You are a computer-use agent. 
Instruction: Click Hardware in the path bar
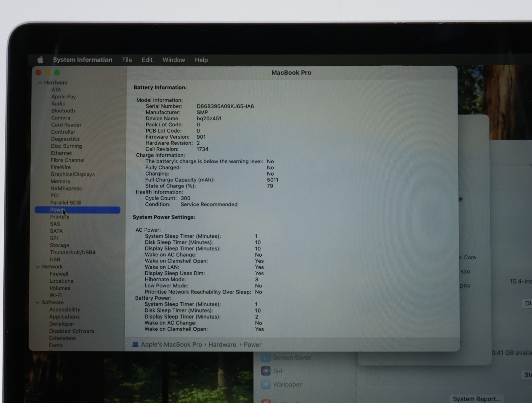pos(222,344)
